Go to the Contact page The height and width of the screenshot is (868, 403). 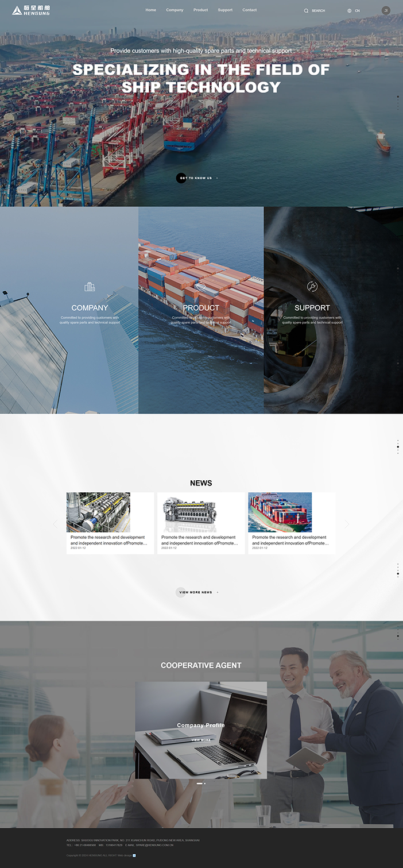(249, 10)
